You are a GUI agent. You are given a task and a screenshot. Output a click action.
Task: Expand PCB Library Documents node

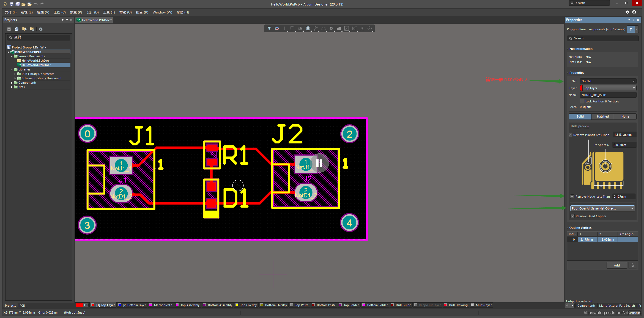15,74
